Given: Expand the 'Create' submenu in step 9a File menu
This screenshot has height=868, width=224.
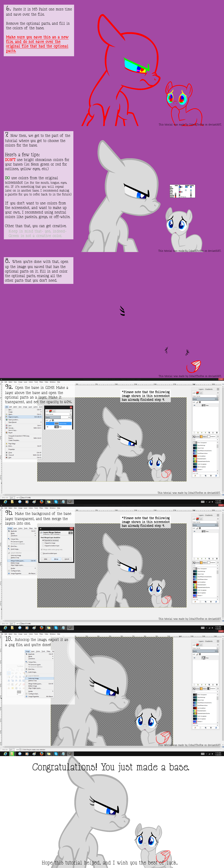Looking at the screenshot, I should (24, 412).
